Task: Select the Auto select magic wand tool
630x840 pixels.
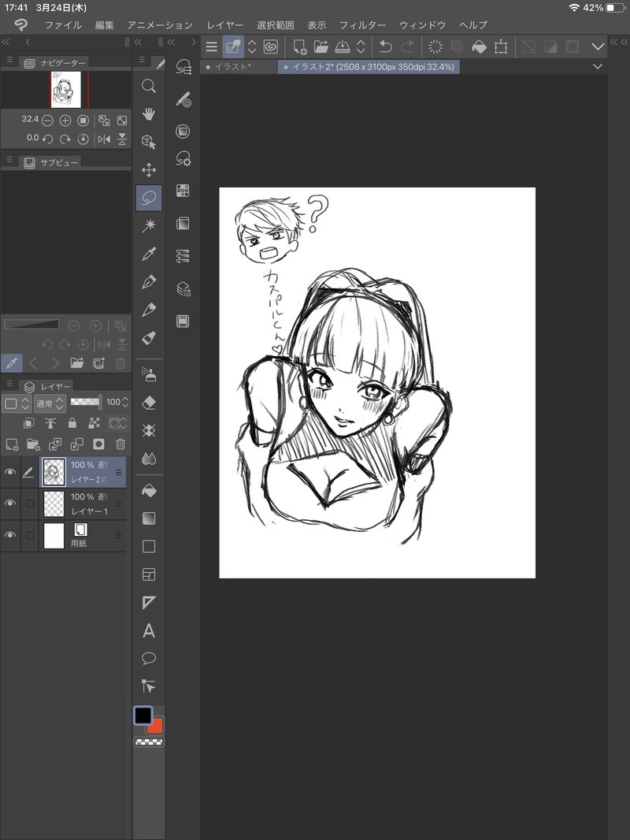Action: 149,225
